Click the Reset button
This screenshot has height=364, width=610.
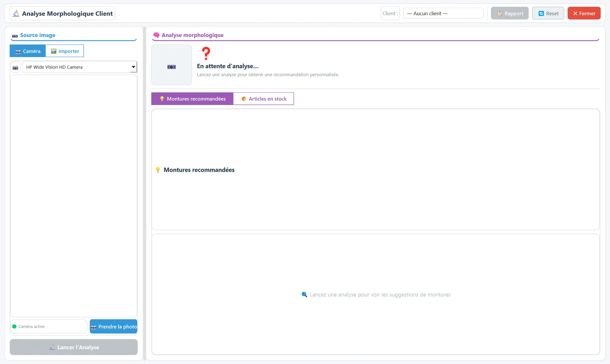pyautogui.click(x=548, y=13)
